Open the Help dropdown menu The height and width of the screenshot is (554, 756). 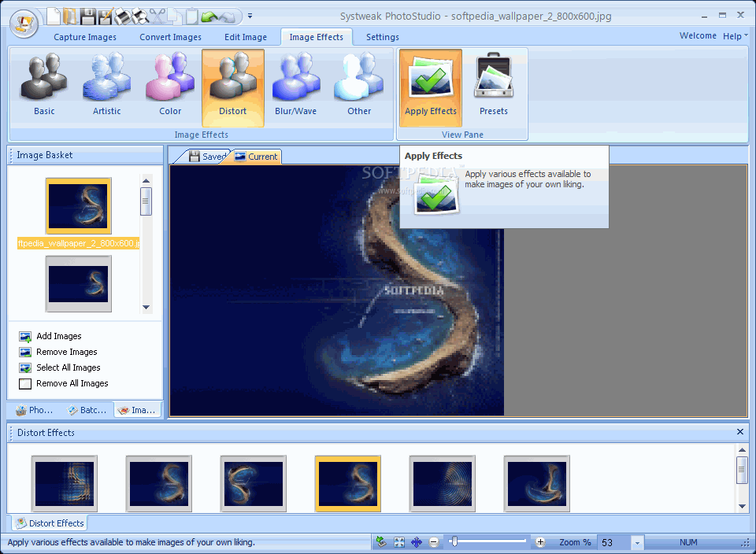(x=735, y=36)
